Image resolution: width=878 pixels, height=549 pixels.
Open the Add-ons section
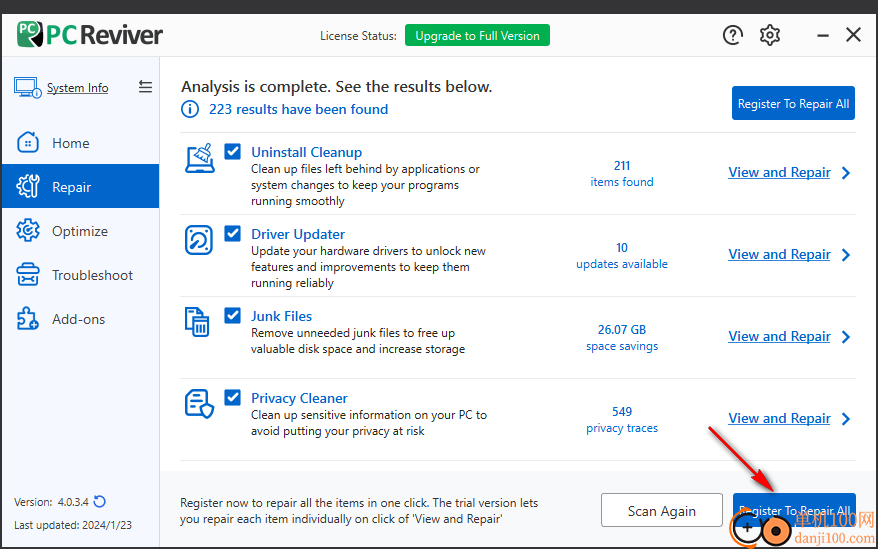(81, 319)
